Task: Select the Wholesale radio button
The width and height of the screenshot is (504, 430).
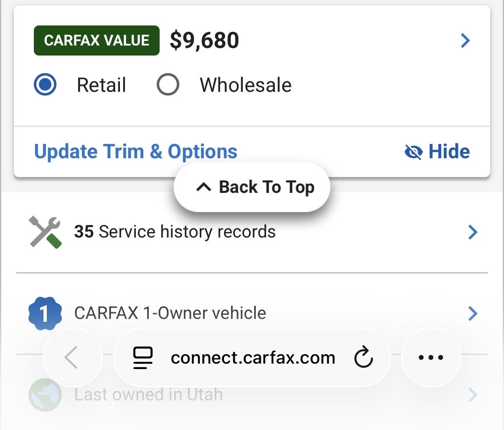Action: point(168,85)
